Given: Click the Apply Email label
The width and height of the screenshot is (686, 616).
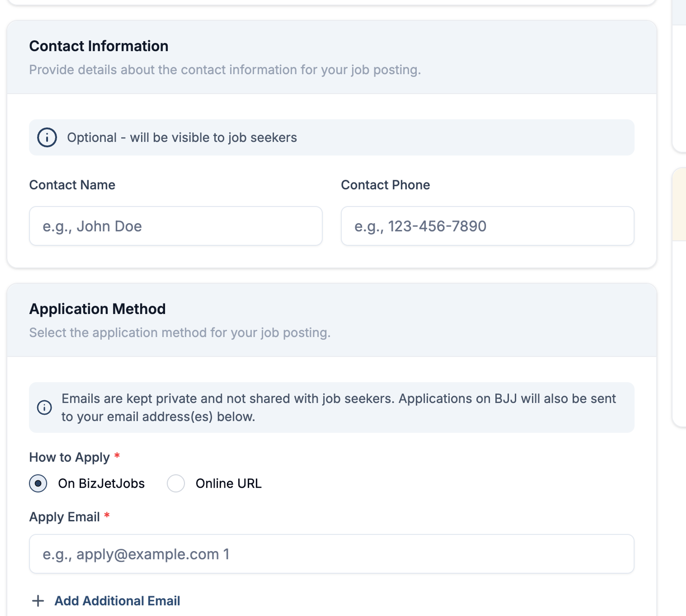Looking at the screenshot, I should coord(64,517).
